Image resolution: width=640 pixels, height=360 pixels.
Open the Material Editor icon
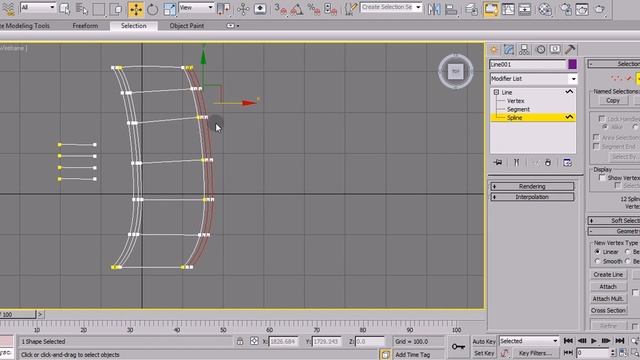[x=545, y=9]
